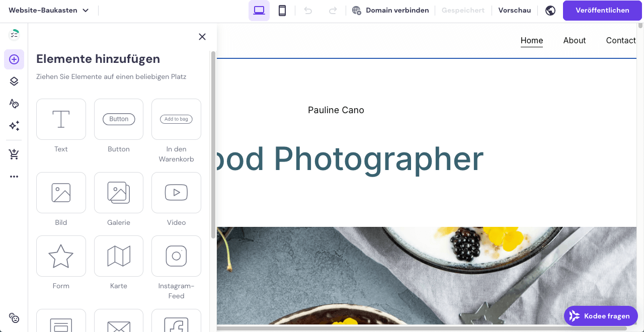This screenshot has width=644, height=332.
Task: Open the online store cart icon
Action: (14, 154)
